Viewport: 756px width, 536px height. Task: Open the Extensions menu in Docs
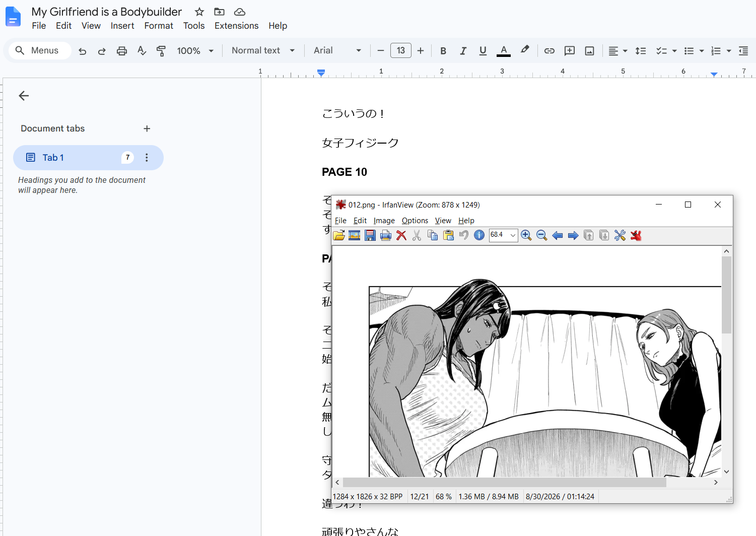(x=236, y=26)
